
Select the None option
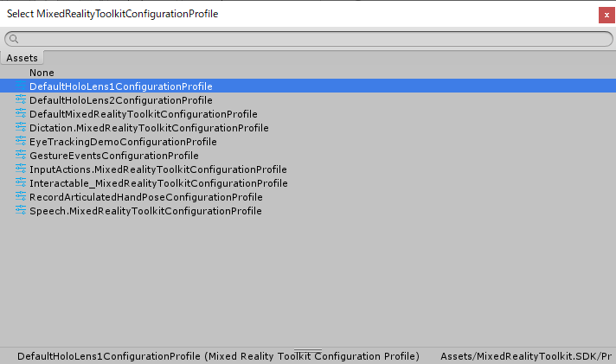click(x=42, y=73)
